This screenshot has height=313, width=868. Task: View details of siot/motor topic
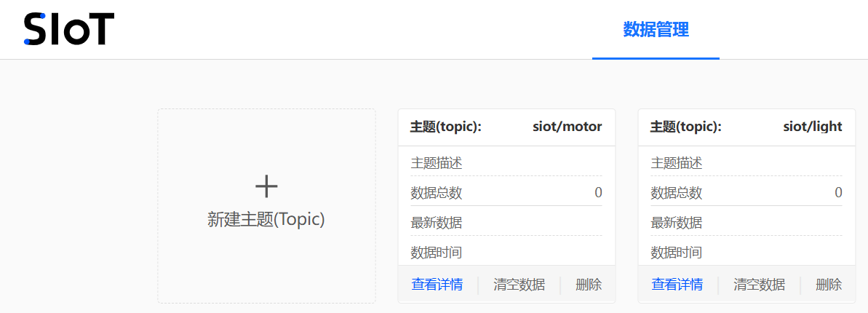pos(437,285)
